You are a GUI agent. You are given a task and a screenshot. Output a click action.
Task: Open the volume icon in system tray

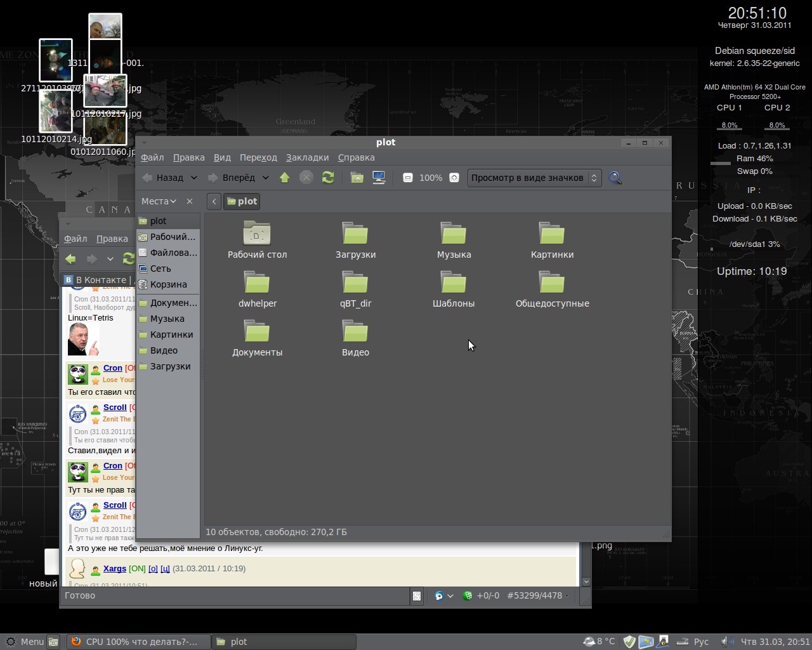(x=727, y=642)
